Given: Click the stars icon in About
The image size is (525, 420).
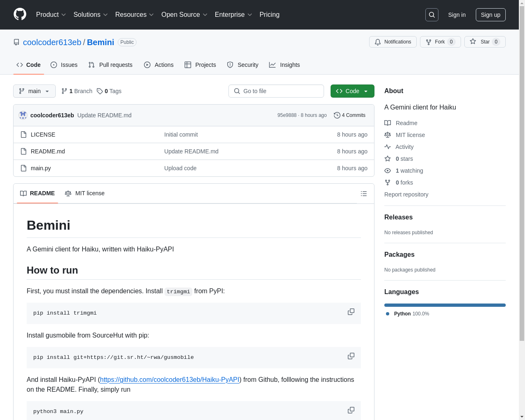Looking at the screenshot, I should [x=388, y=159].
